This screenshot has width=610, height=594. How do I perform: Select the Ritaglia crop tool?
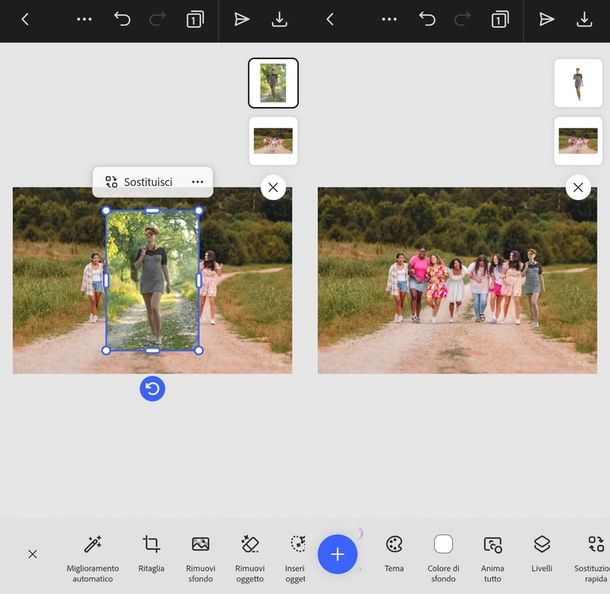[151, 554]
